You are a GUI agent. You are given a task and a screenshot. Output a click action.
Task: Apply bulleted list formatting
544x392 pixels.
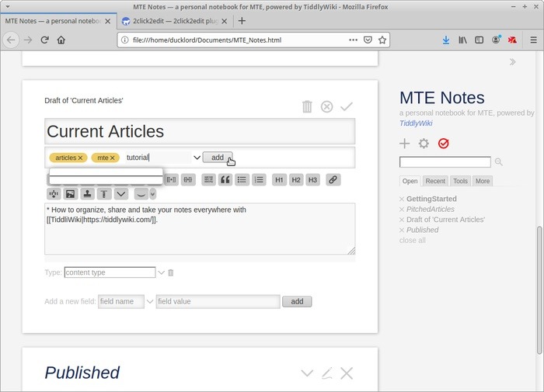(x=242, y=179)
